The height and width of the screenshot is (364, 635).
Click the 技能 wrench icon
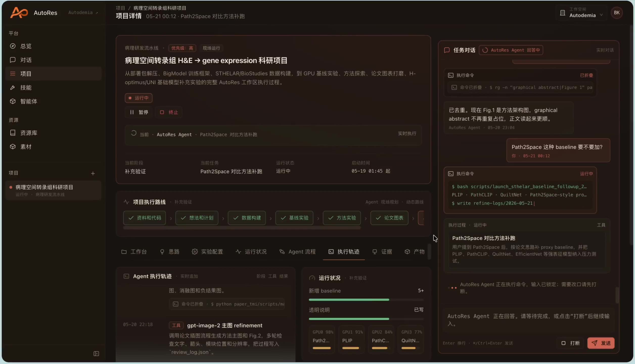[x=13, y=87]
